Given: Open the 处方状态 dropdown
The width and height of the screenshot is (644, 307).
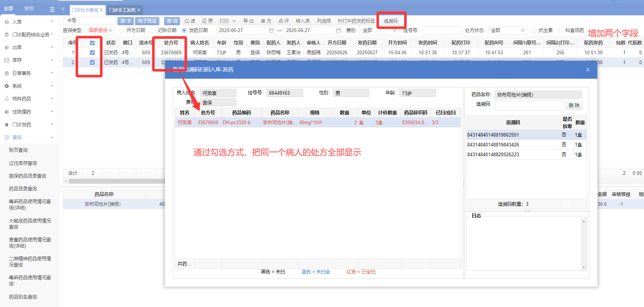Looking at the screenshot, I should click(x=508, y=30).
